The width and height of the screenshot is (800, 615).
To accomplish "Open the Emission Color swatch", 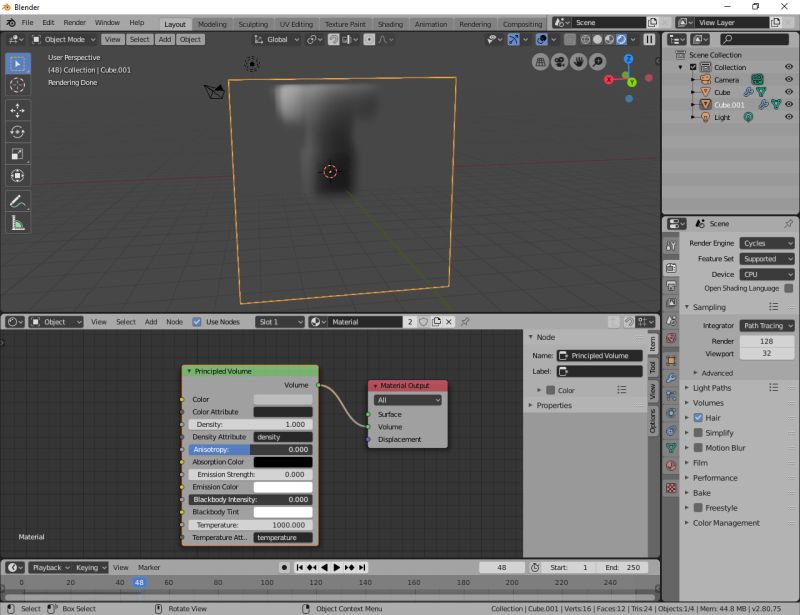I will (283, 486).
